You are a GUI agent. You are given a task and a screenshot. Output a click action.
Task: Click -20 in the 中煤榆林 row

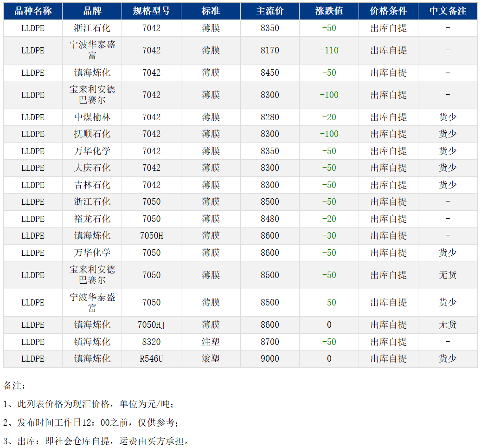(x=329, y=117)
